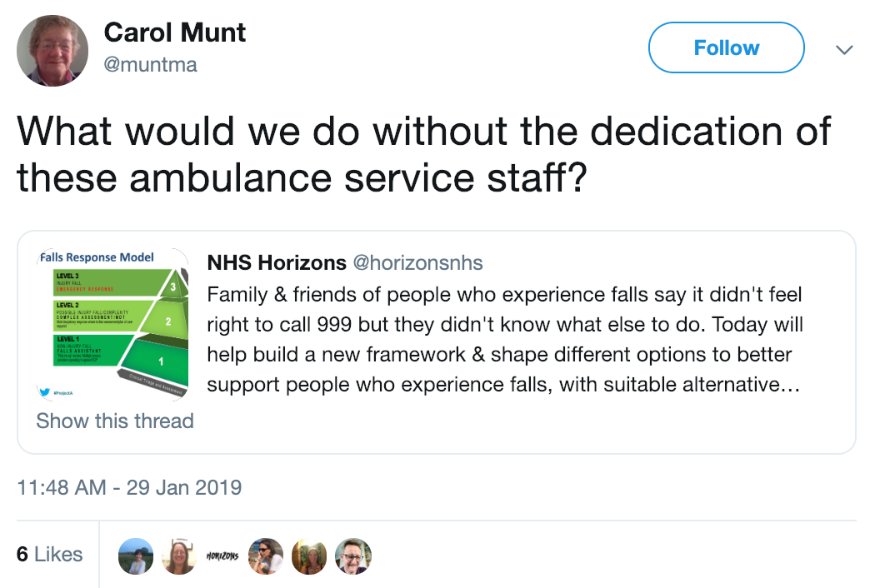The height and width of the screenshot is (588, 875).
Task: Open the Horizons logo liker avatar
Action: tap(222, 556)
